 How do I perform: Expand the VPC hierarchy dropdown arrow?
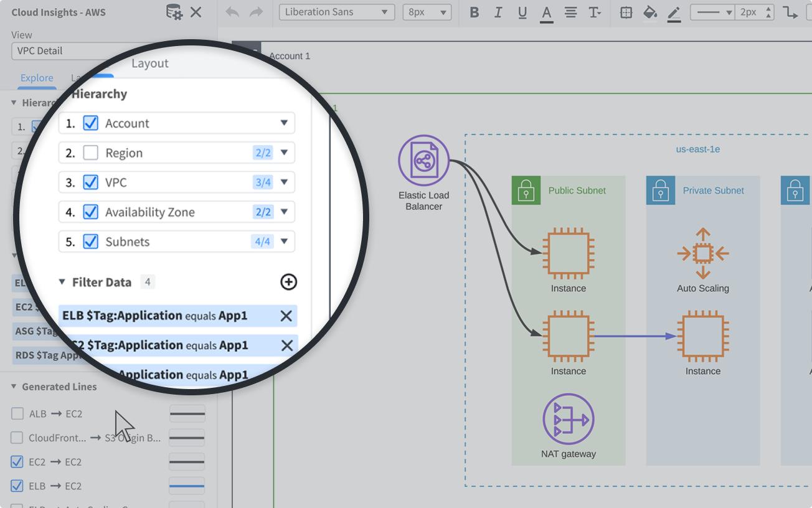[284, 182]
